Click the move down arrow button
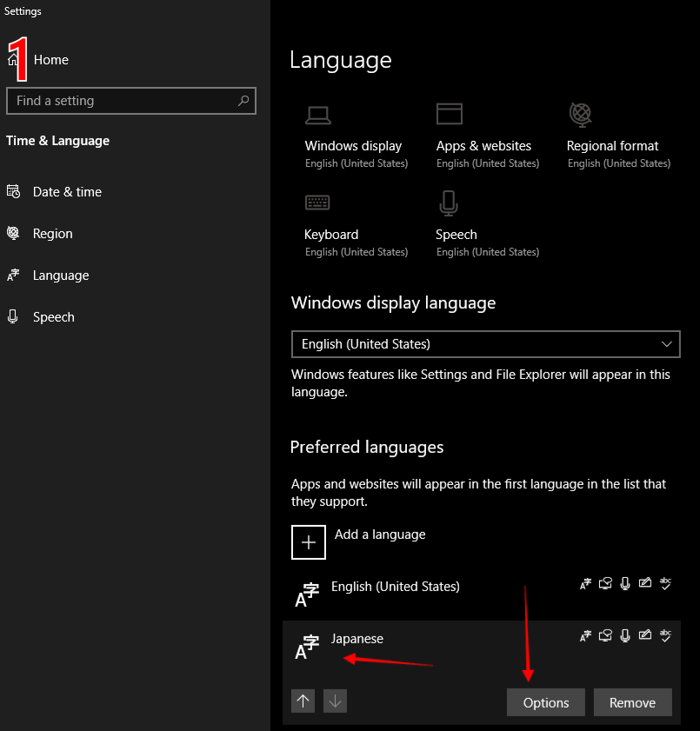700x731 pixels. coord(336,701)
